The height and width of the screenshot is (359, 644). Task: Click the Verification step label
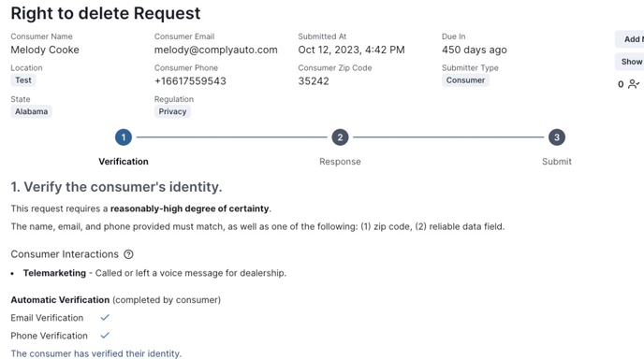[x=124, y=162]
